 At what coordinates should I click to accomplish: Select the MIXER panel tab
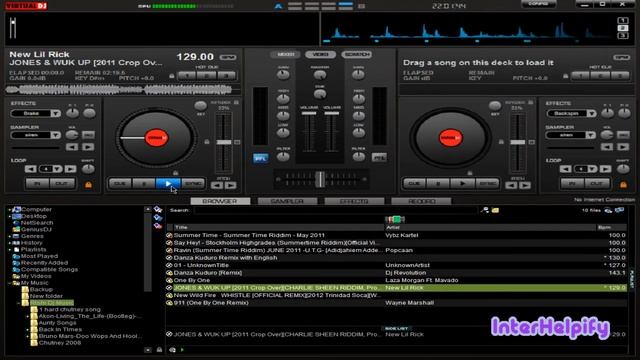pos(286,54)
